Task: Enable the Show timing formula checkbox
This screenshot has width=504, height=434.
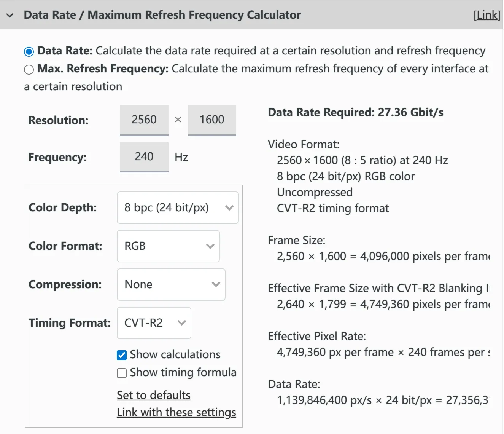Action: point(122,373)
